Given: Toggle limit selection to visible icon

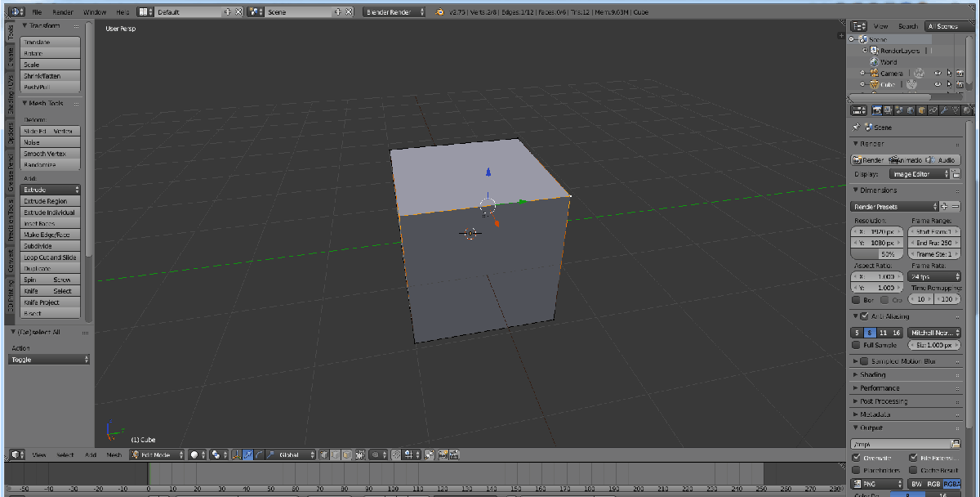Looking at the screenshot, I should coord(360,454).
